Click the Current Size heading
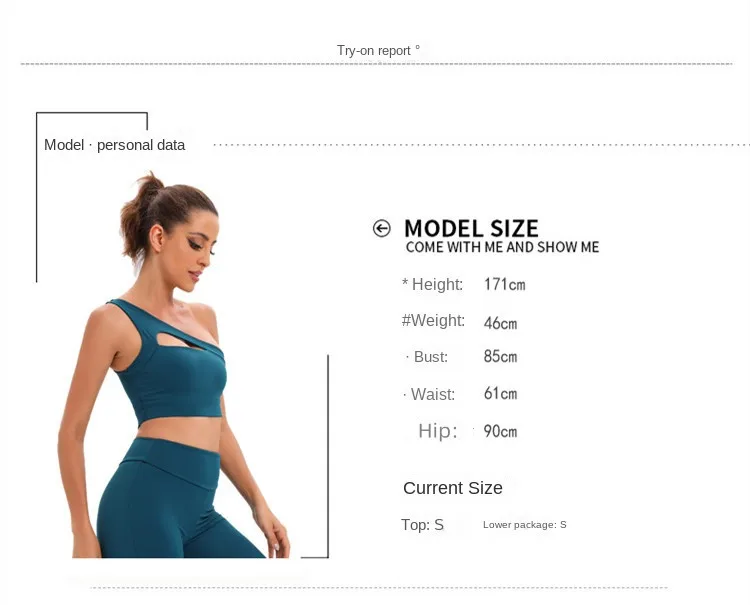Image resolution: width=750 pixels, height=605 pixels. point(453,488)
